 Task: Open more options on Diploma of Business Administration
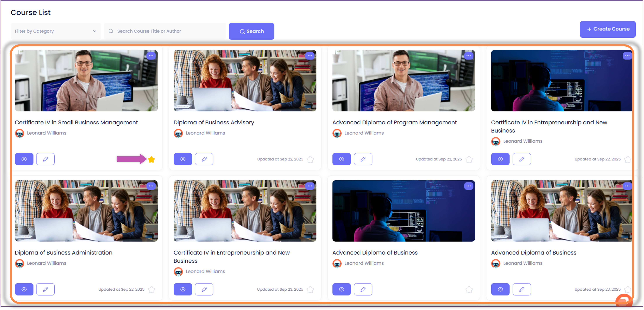point(151,186)
